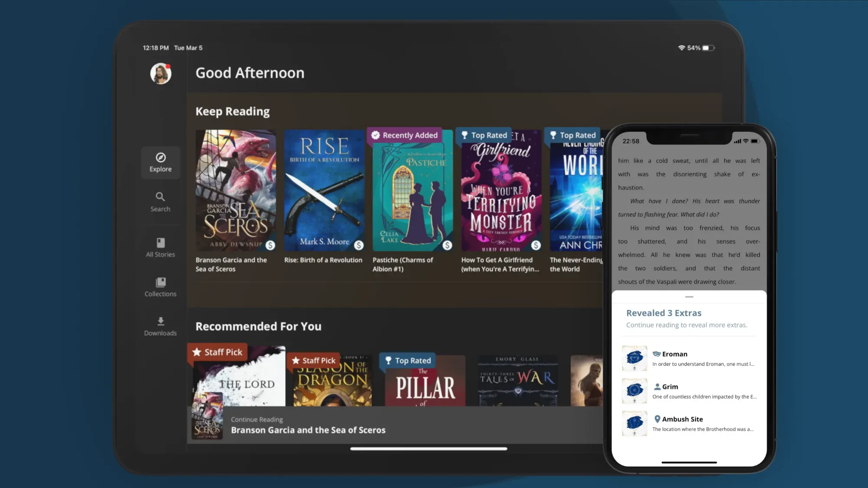Tap the Grim extra thumbnail image
Screen dimensions: 868x488
click(x=635, y=391)
